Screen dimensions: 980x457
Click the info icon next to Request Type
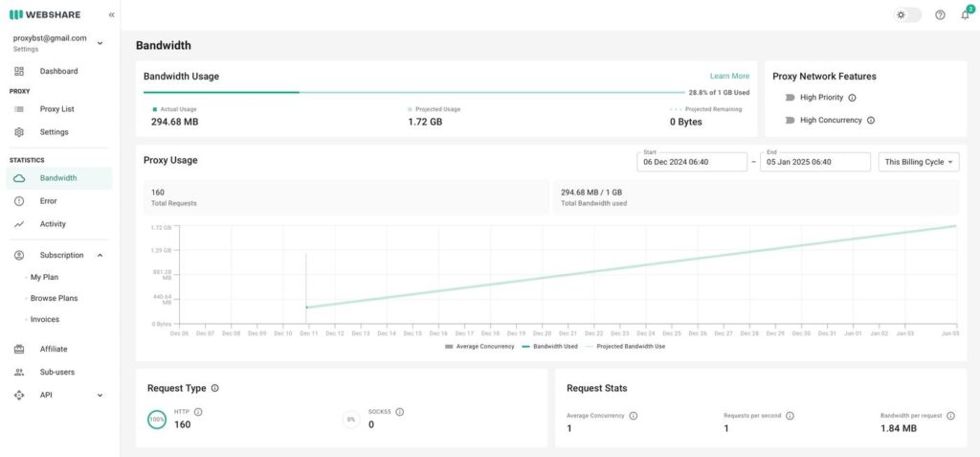pos(214,388)
